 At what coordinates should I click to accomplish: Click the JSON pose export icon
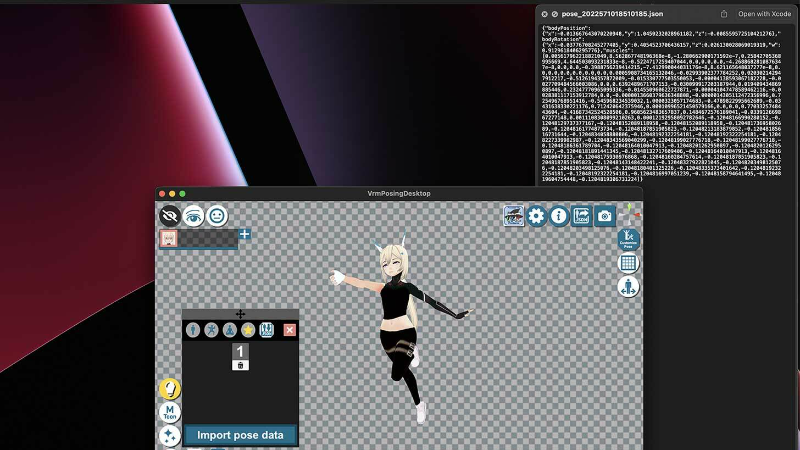(582, 215)
